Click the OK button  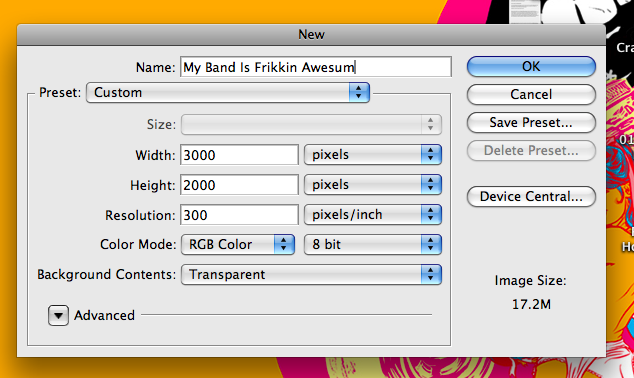point(531,66)
